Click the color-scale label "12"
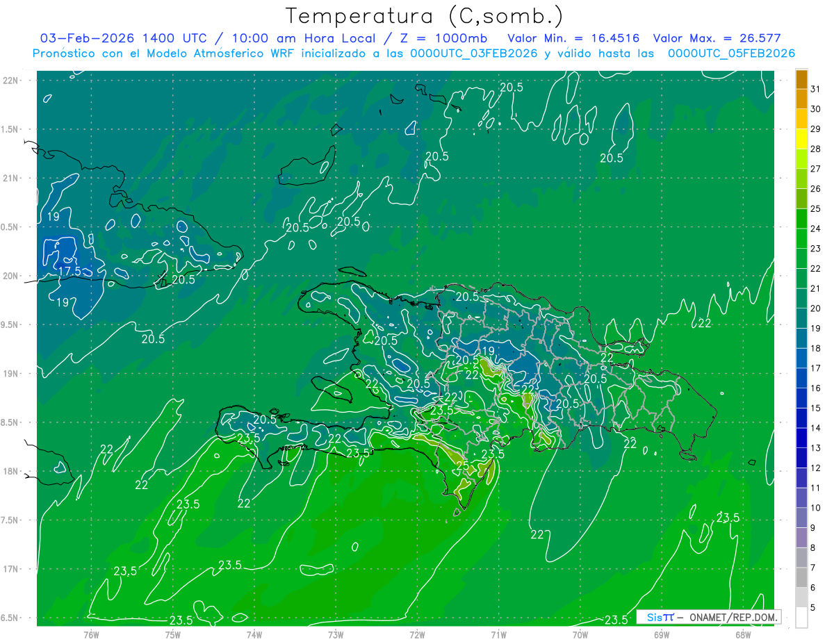Viewport: 834px width, 644px height. (816, 468)
